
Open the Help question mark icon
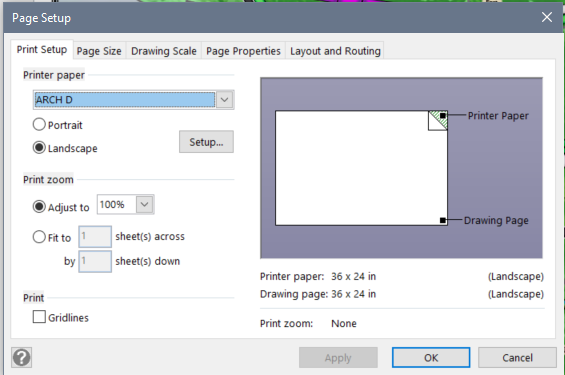point(22,357)
